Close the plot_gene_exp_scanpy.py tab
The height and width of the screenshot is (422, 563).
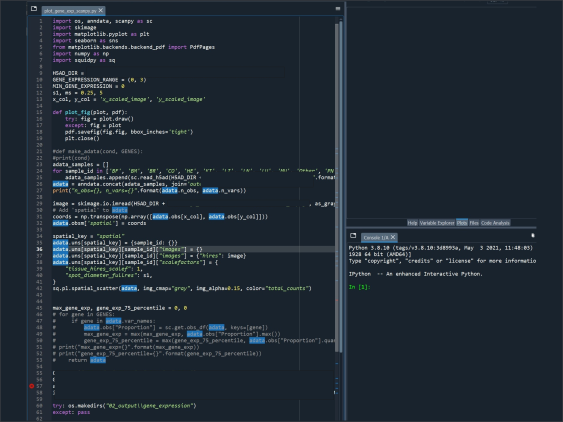click(101, 10)
